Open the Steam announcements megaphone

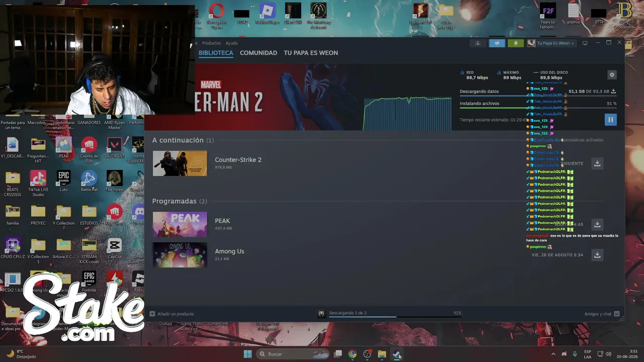pos(497,43)
